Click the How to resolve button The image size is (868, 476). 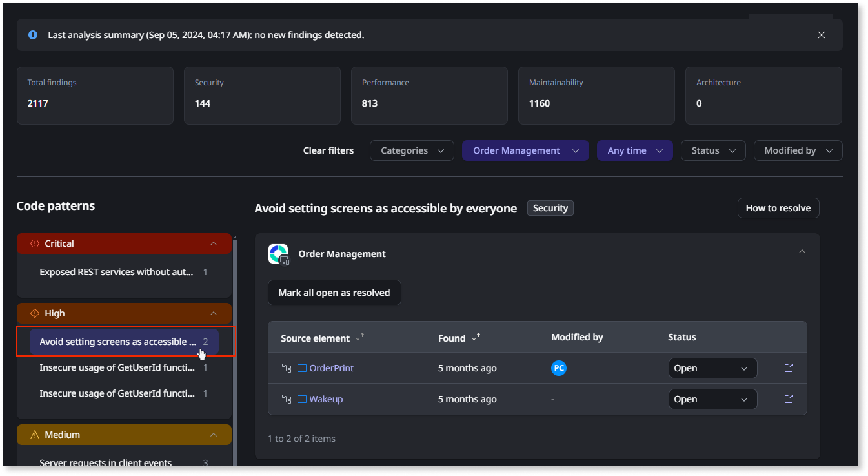(778, 208)
